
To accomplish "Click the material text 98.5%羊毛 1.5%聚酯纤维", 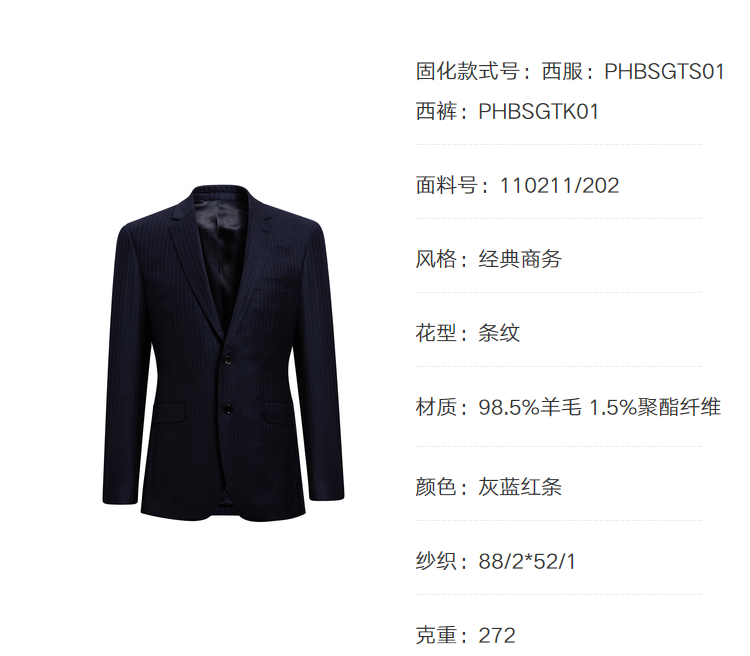I will pyautogui.click(x=599, y=408).
